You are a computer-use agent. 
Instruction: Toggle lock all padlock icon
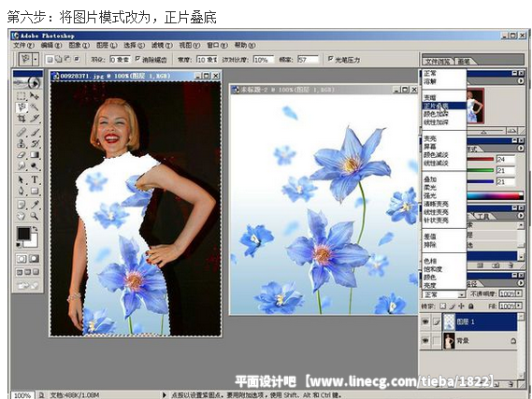471,306
